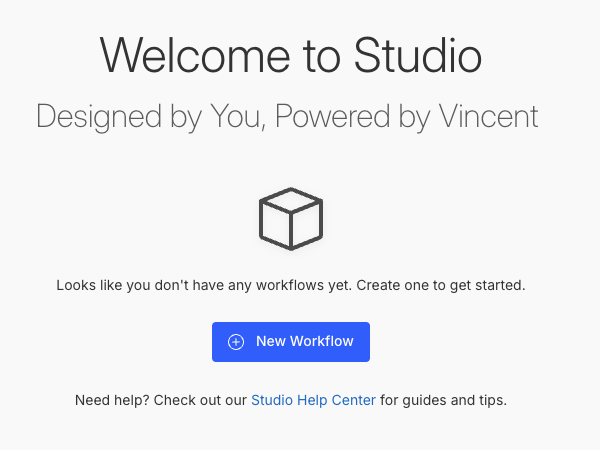
Task: Click the word started in the message
Action: coord(499,285)
